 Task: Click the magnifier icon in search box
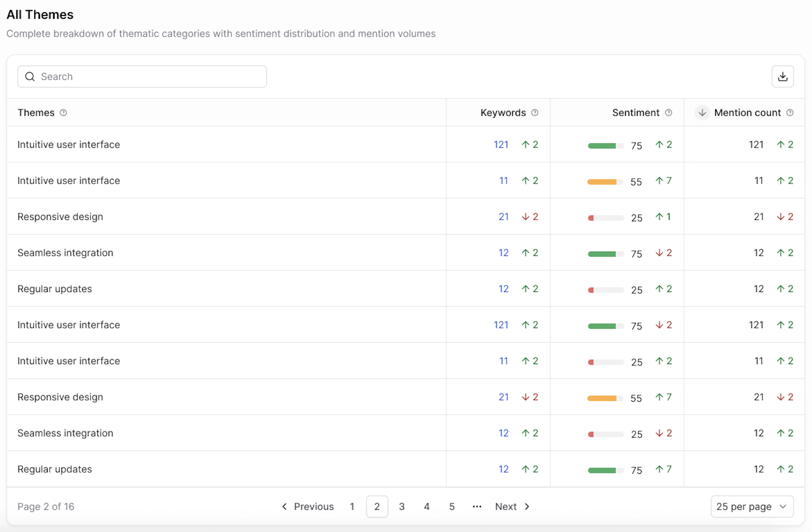click(30, 77)
